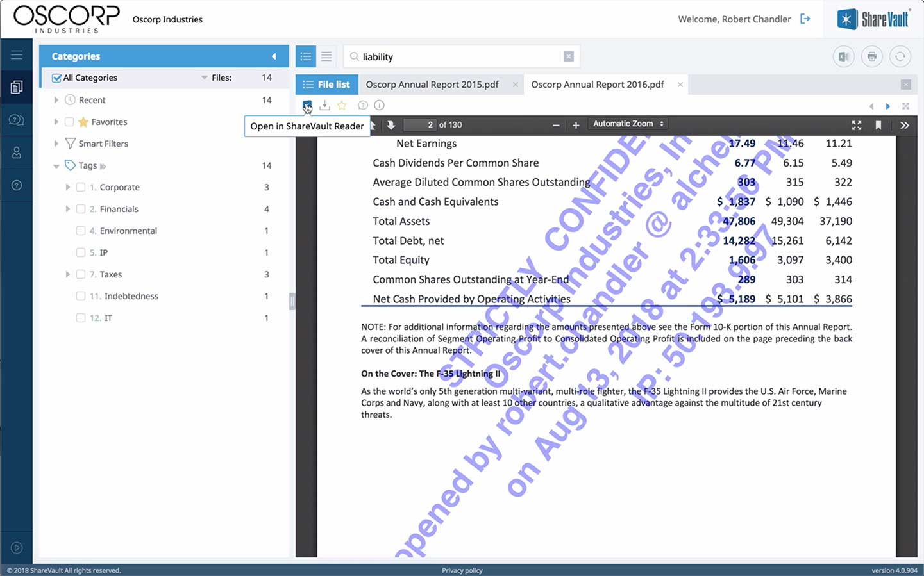Viewport: 924px width, 576px height.
Task: Toggle the All Categories checkbox
Action: pyautogui.click(x=57, y=78)
